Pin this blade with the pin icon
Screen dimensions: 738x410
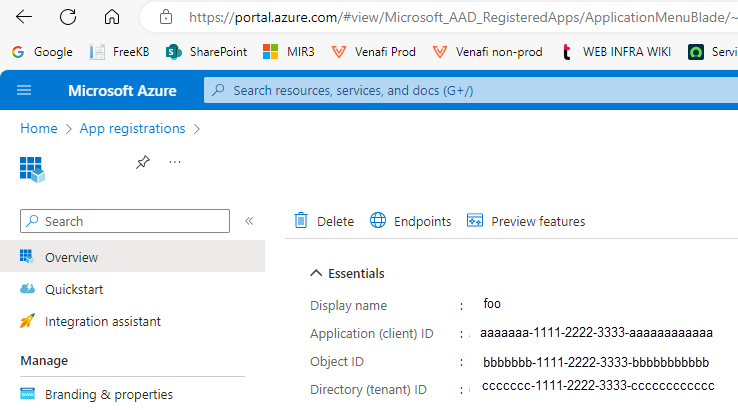pos(143,162)
